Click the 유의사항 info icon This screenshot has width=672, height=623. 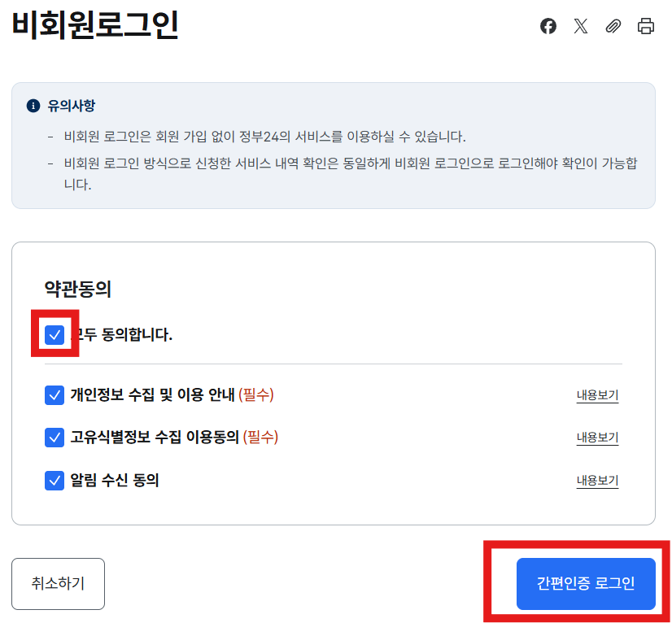pos(33,106)
